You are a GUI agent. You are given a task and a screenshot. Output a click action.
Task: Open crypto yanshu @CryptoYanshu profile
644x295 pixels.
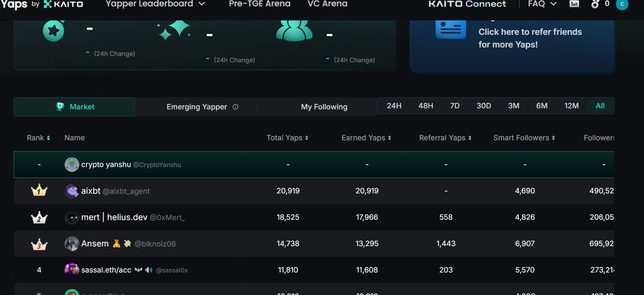(131, 164)
